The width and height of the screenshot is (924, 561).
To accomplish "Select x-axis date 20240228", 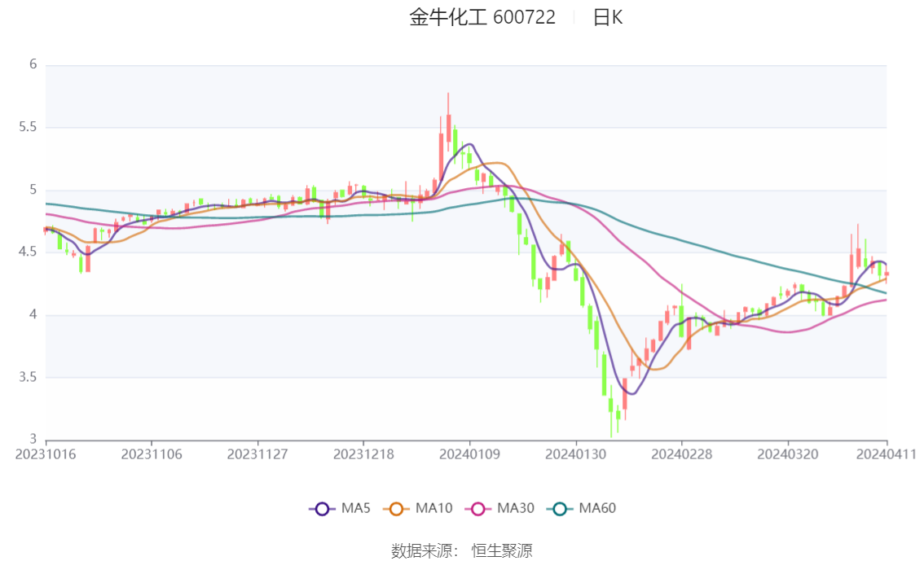I will pyautogui.click(x=682, y=454).
